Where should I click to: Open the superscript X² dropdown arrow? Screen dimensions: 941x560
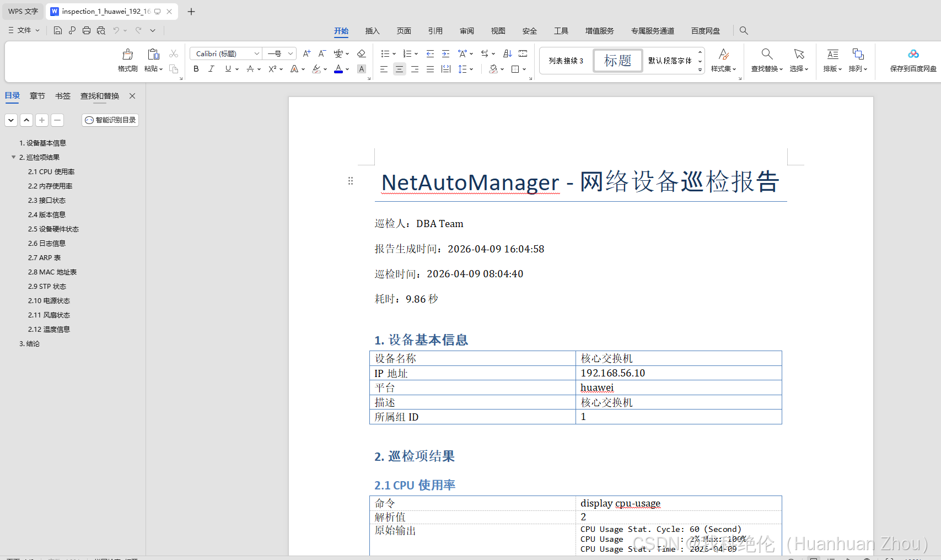click(x=281, y=69)
